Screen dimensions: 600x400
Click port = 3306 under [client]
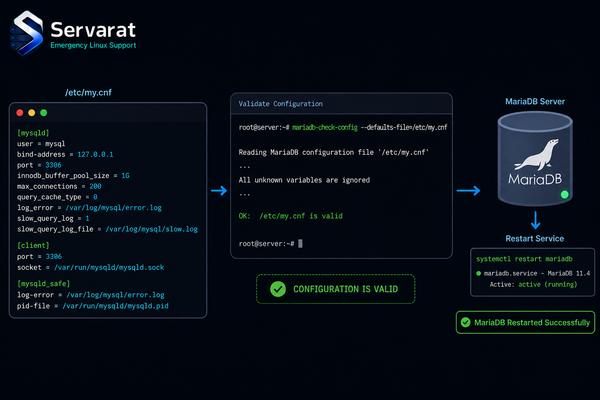coord(39,256)
